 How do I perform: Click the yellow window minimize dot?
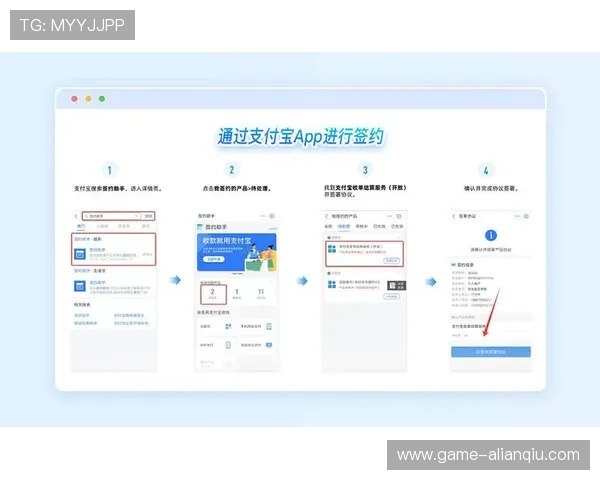click(x=88, y=99)
